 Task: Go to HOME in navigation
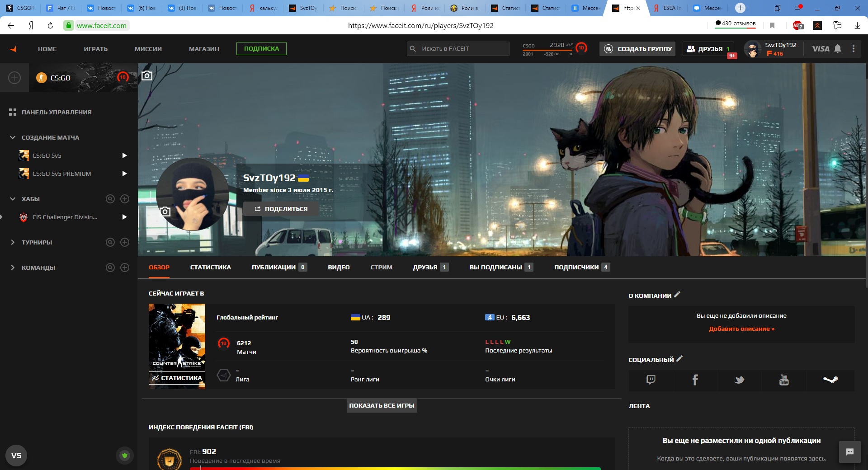tap(47, 49)
